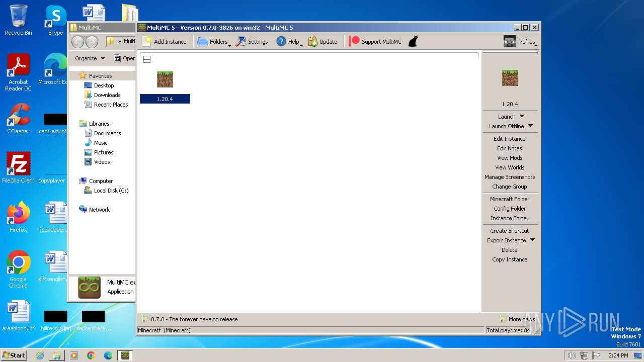Click Internet Explorer taskbar icon
The image size is (644, 362).
pyautogui.click(x=40, y=355)
